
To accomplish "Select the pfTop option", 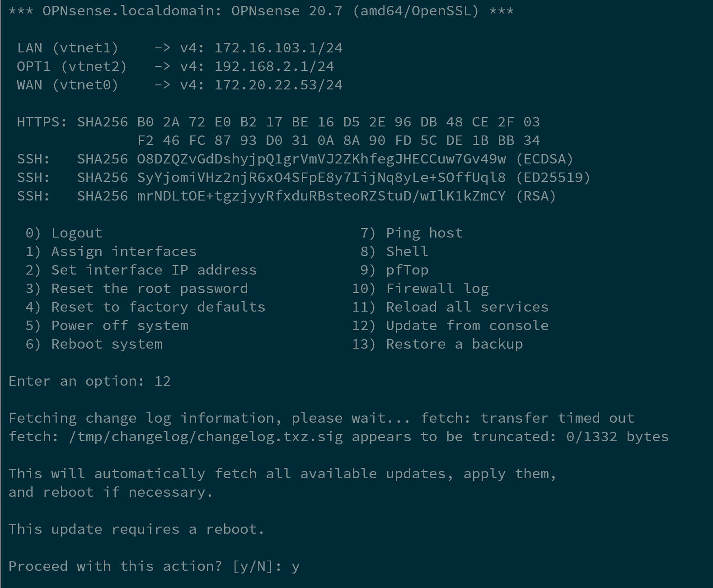I will (x=407, y=270).
